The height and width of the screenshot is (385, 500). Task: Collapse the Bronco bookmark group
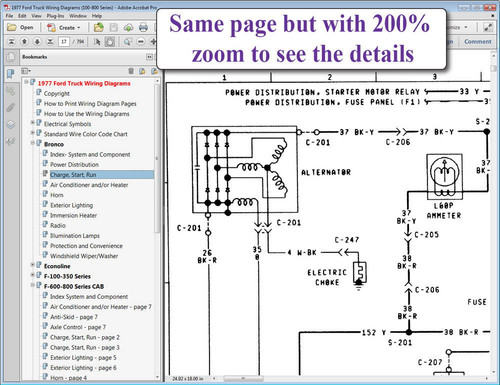pyautogui.click(x=33, y=143)
